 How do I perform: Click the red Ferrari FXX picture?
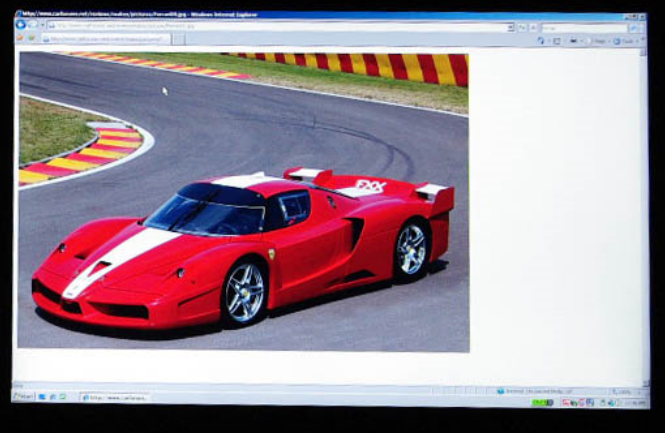[x=244, y=201]
